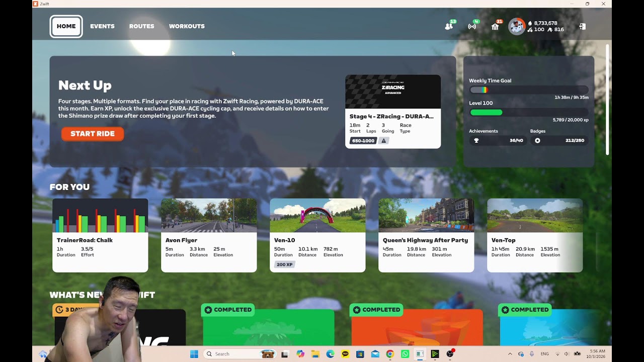This screenshot has height=362, width=644.
Task: Click the Windows taskbar Search box
Action: 239,354
